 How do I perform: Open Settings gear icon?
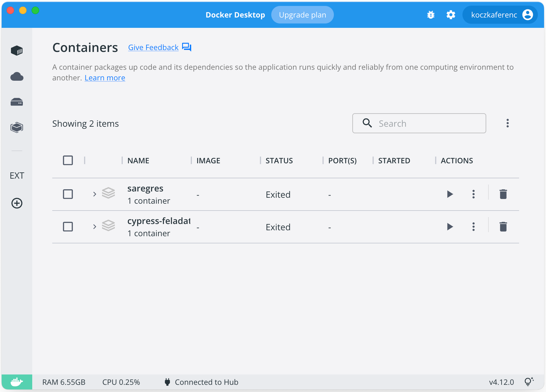[x=451, y=15]
